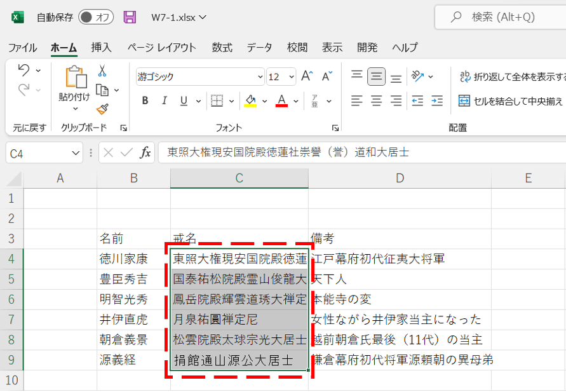Click the formula bar confirm checkmark icon
Viewport: 566px width, 392px height.
[x=126, y=152]
